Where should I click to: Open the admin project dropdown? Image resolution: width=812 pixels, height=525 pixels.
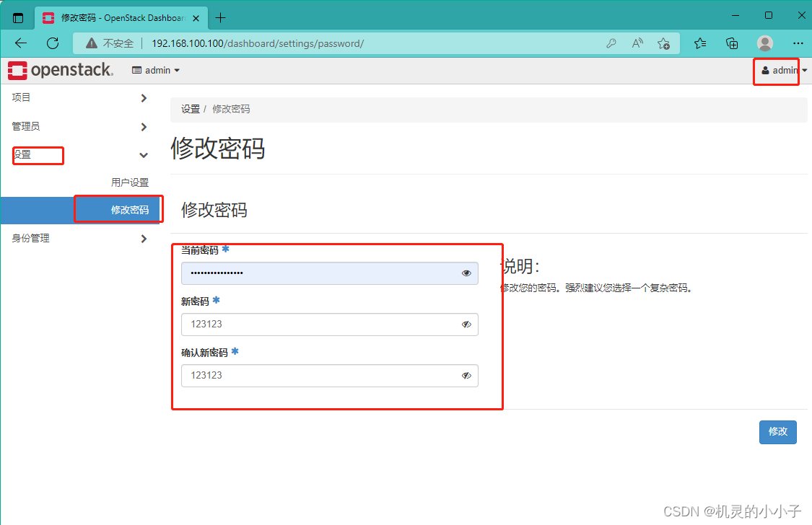coord(156,70)
